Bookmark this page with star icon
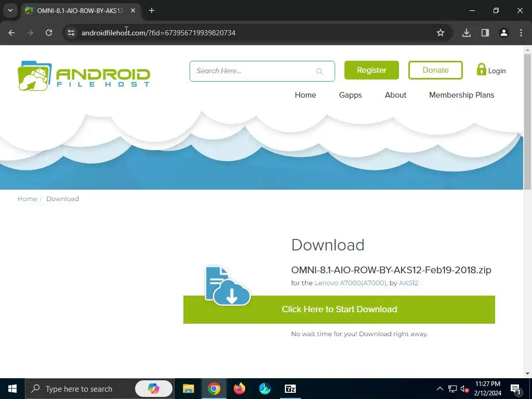 pyautogui.click(x=441, y=33)
